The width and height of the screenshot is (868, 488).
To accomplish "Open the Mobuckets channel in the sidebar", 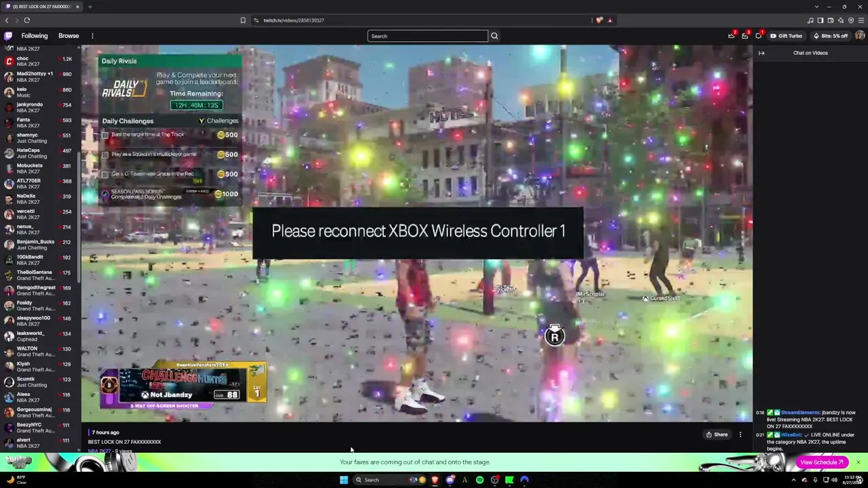I will [38, 168].
